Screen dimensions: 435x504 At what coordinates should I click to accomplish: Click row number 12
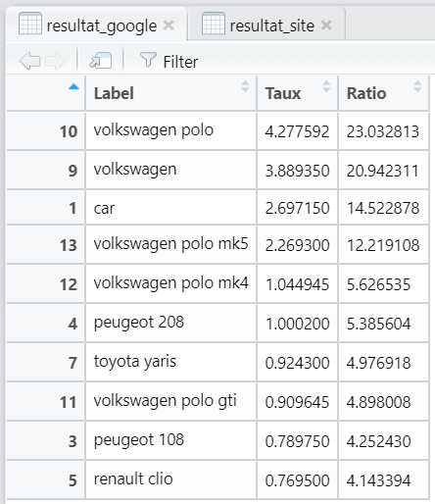pos(69,284)
